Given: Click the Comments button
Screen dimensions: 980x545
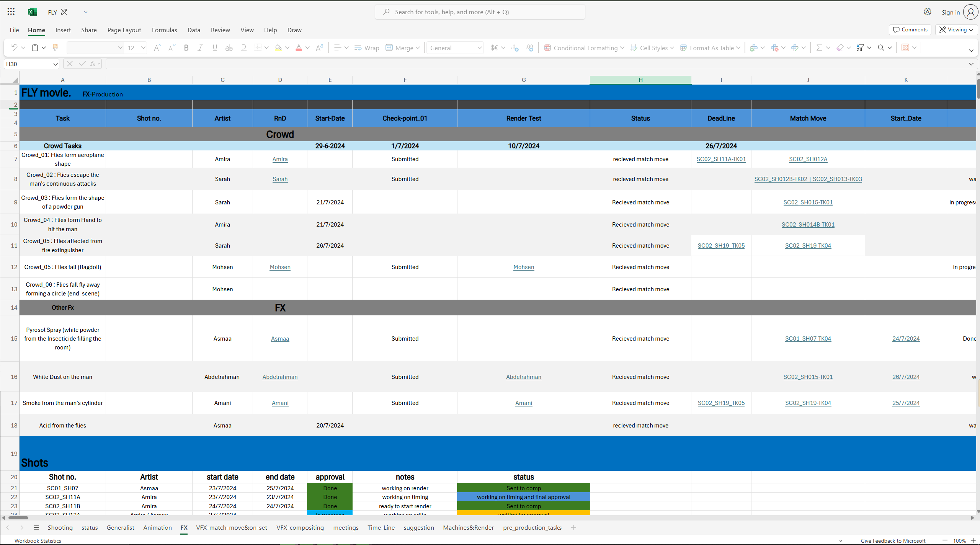Looking at the screenshot, I should pyautogui.click(x=910, y=29).
